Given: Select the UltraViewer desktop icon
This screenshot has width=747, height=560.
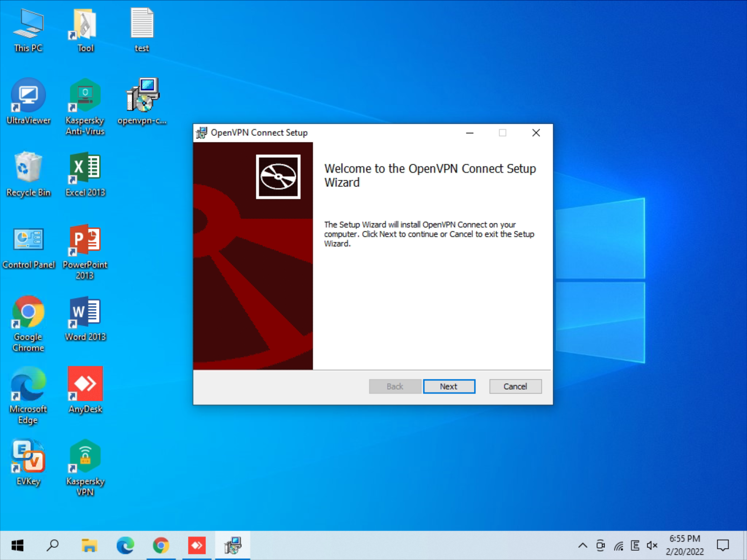Looking at the screenshot, I should 28,96.
